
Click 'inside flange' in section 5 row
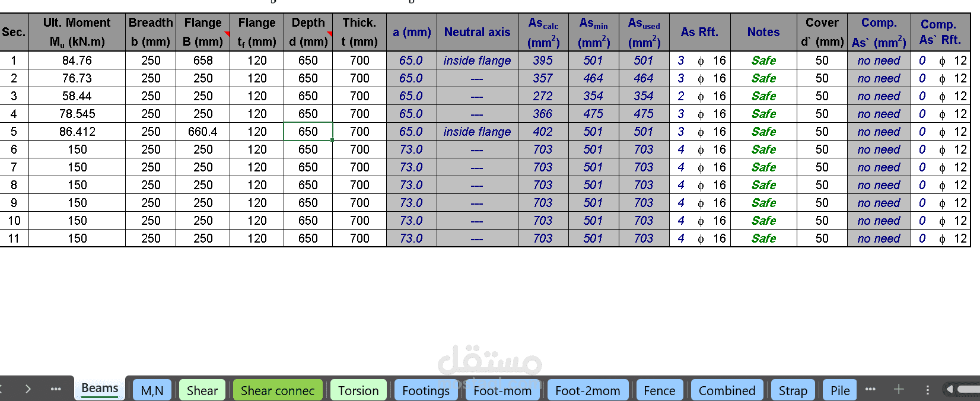tap(478, 132)
